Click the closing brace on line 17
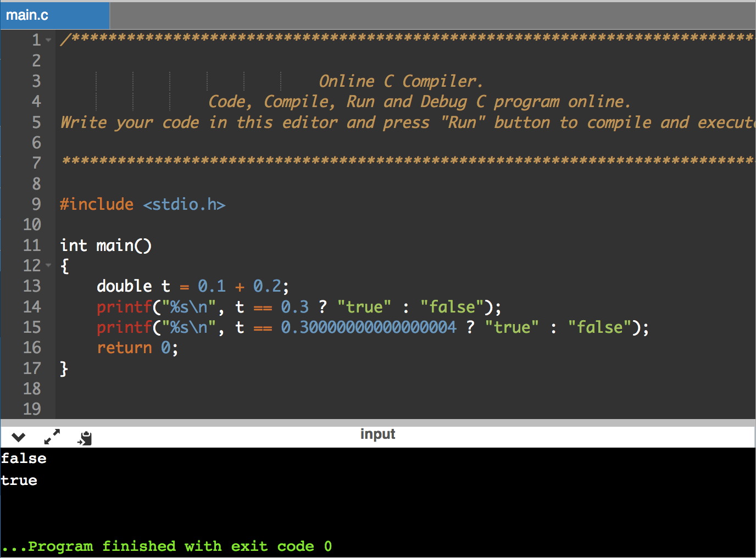The height and width of the screenshot is (558, 756). coord(64,369)
